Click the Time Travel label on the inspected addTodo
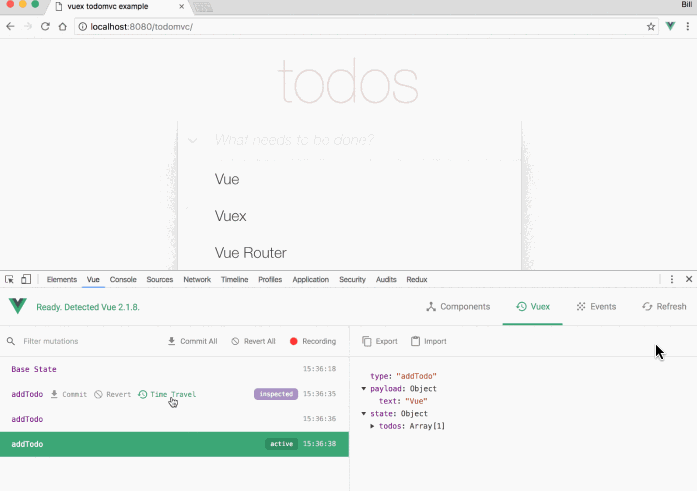The height and width of the screenshot is (491, 697). 173,394
